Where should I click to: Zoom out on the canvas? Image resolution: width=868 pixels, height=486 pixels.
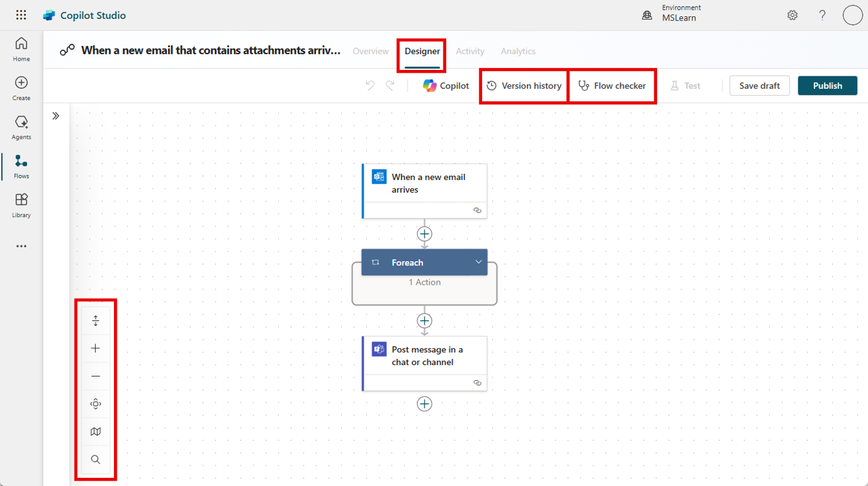point(96,376)
